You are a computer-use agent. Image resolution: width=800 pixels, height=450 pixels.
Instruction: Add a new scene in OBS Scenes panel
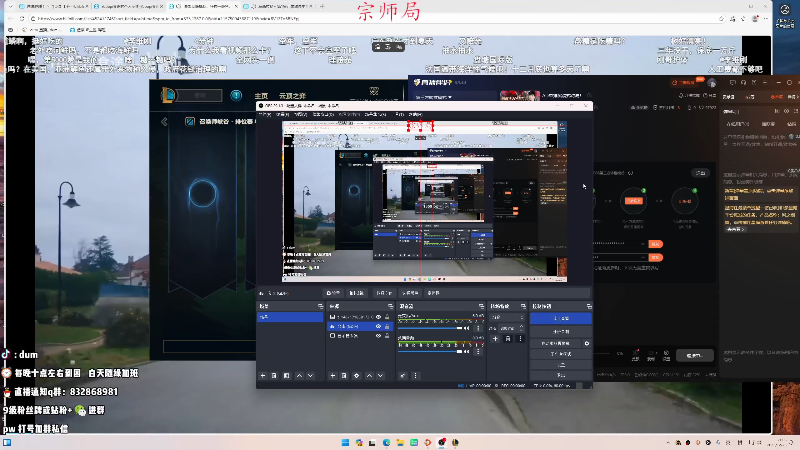click(263, 376)
